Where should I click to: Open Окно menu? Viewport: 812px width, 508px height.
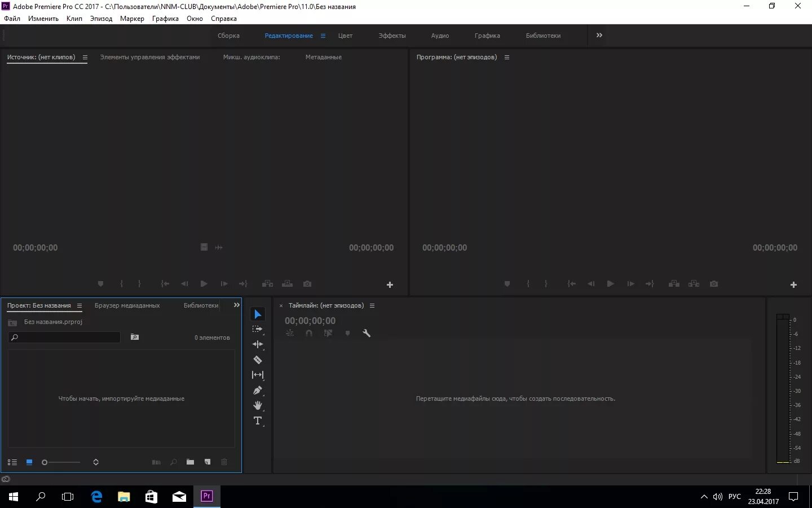click(195, 19)
